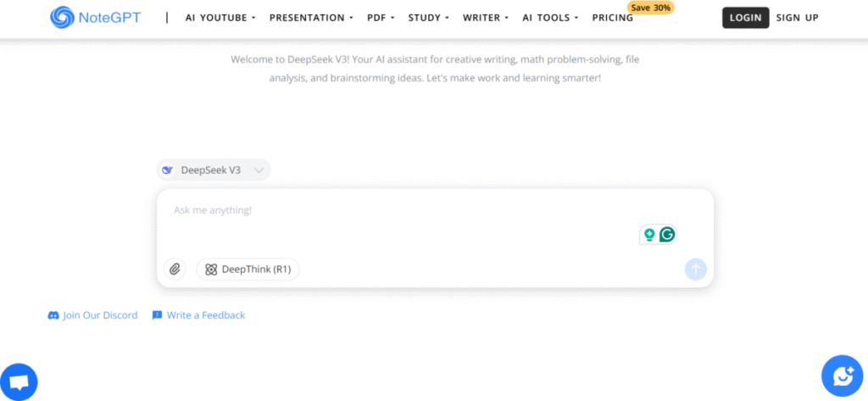Image resolution: width=868 pixels, height=401 pixels.
Task: Click the LOGIN button
Action: (746, 18)
